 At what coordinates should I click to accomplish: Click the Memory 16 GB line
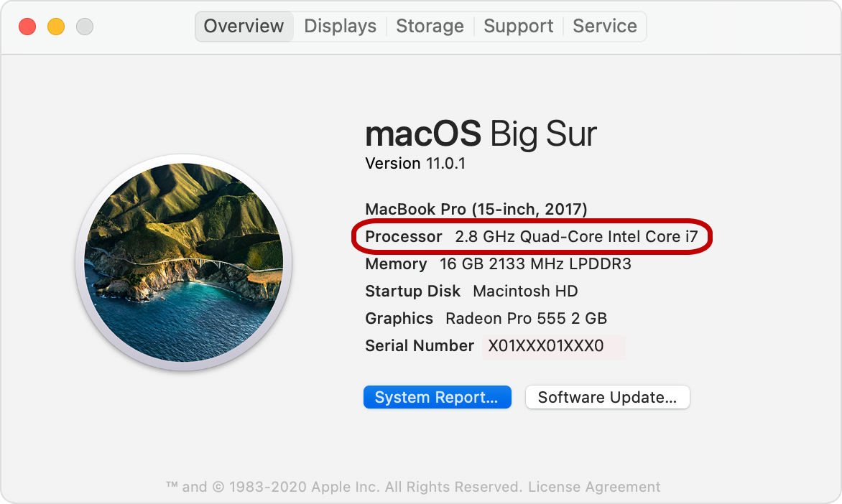click(499, 264)
